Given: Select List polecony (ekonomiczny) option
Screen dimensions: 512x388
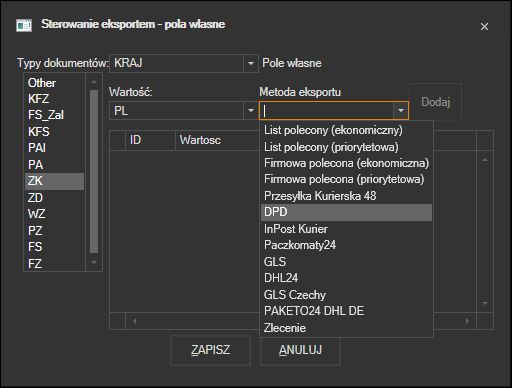Looking at the screenshot, I should coord(346,130).
